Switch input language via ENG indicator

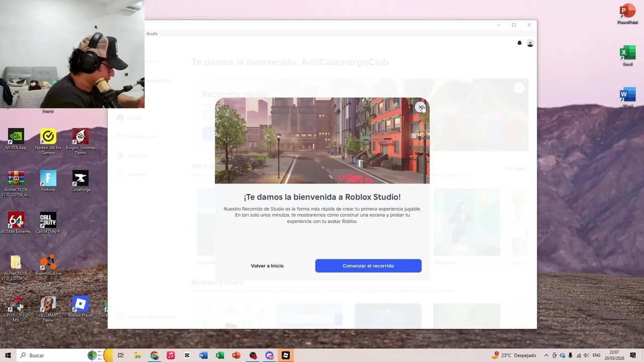click(x=597, y=355)
